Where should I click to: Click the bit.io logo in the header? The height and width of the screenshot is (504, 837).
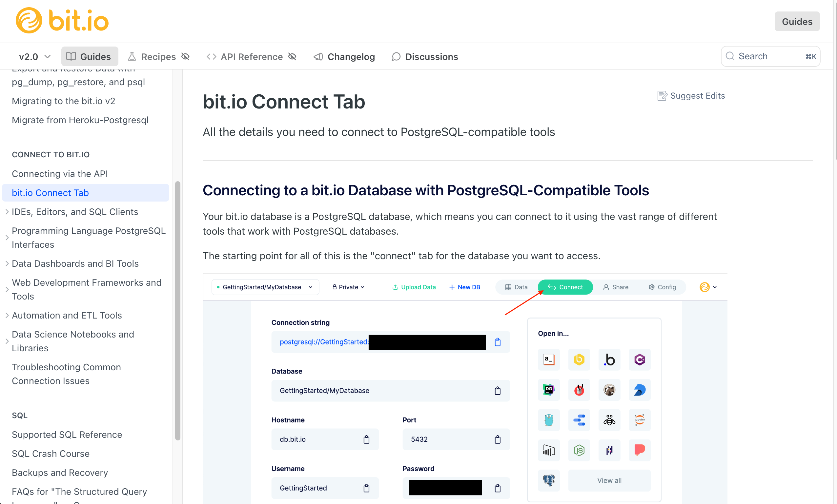(x=62, y=20)
